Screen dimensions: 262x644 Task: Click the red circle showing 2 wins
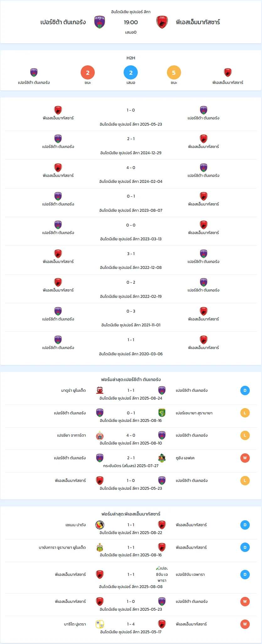point(88,73)
